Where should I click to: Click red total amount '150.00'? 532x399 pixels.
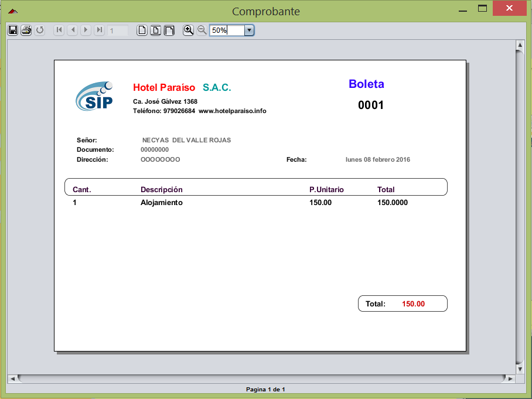413,303
